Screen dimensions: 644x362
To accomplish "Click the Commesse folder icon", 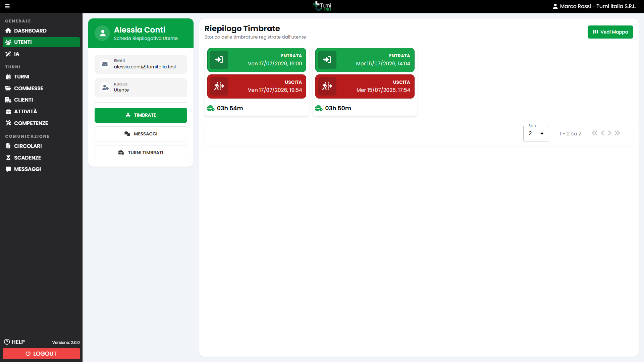I will click(8, 88).
